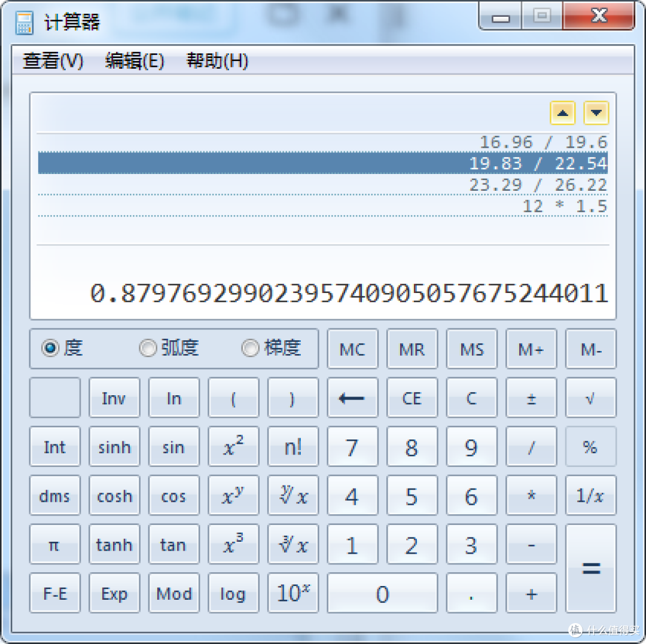646x644 pixels.
Task: Click the Exp exponent button
Action: (114, 593)
